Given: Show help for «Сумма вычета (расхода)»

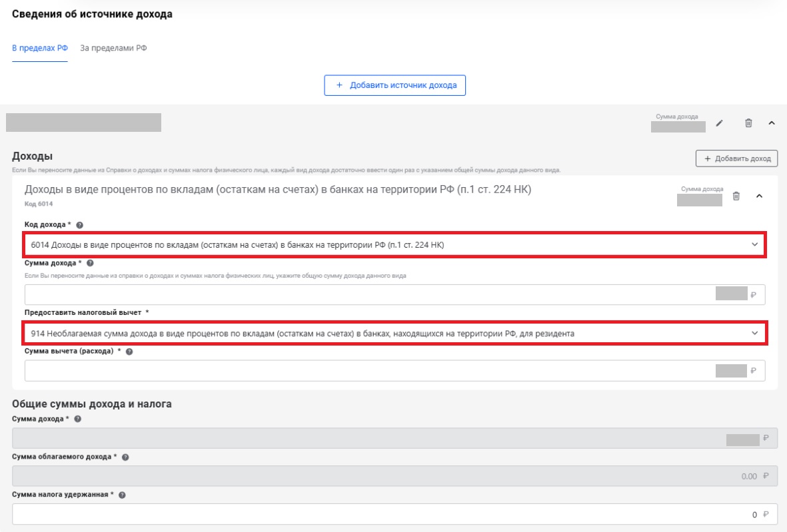Looking at the screenshot, I should (x=129, y=352).
